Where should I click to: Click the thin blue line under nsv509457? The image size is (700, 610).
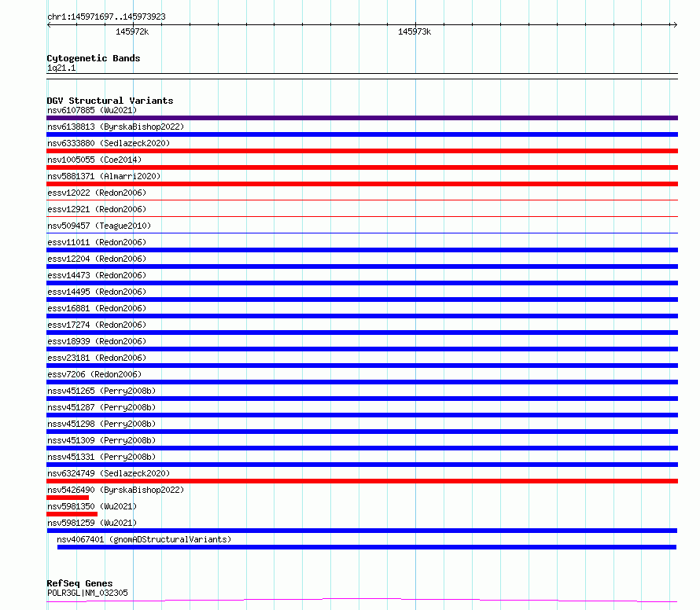(362, 233)
